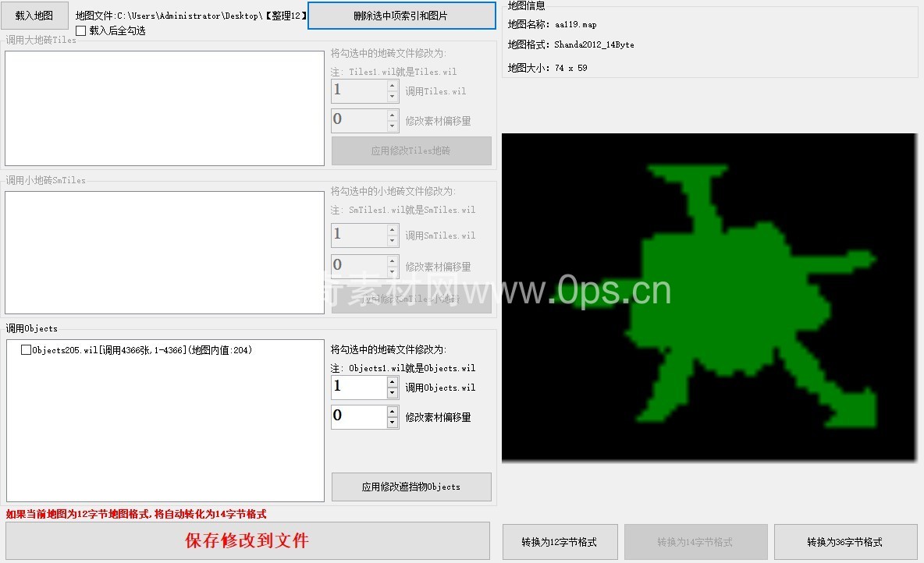Click inside the 调用大地砖Tiles empty list

pos(165,108)
